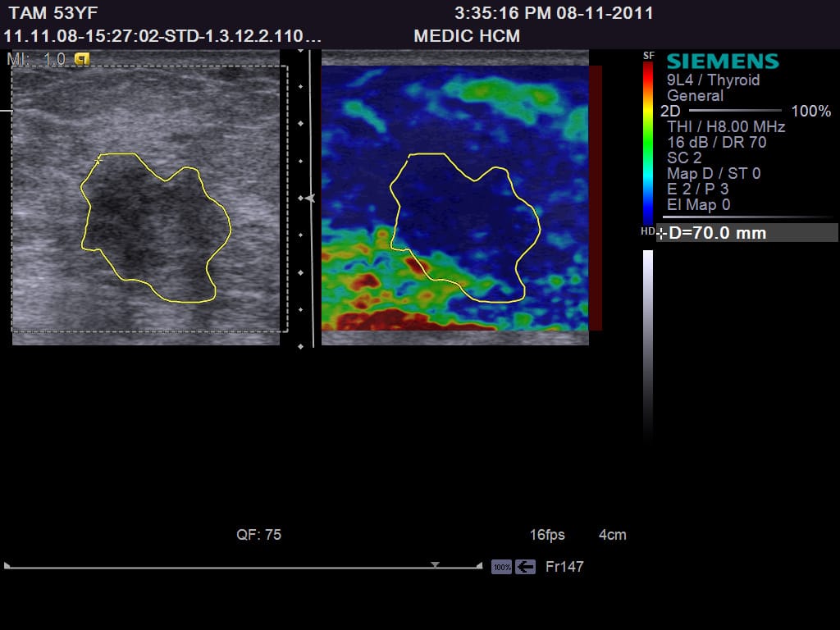Click the elastography red-to-blue color scale bar
840x630 pixels.
(x=648, y=144)
